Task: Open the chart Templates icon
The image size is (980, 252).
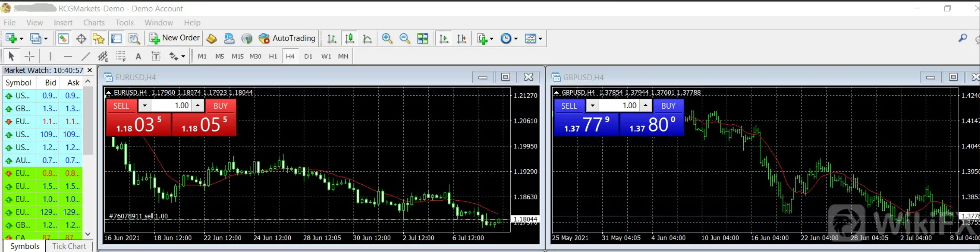Action: coord(530,38)
